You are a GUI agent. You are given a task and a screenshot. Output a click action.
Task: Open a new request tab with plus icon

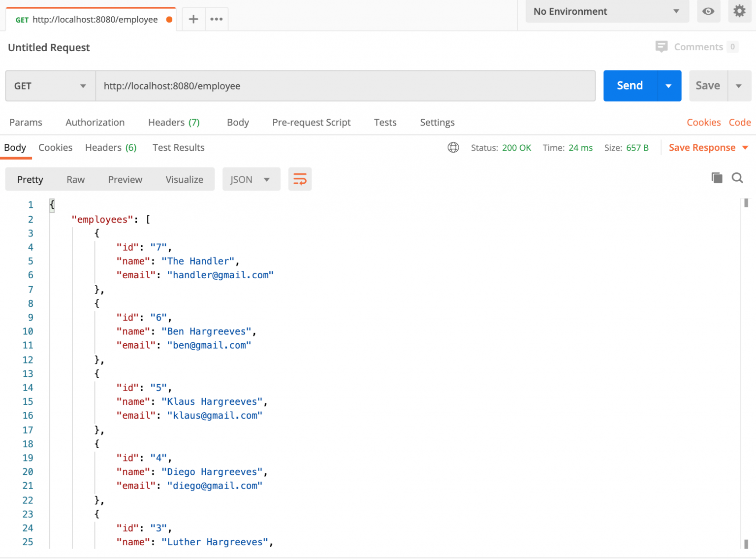tap(193, 19)
